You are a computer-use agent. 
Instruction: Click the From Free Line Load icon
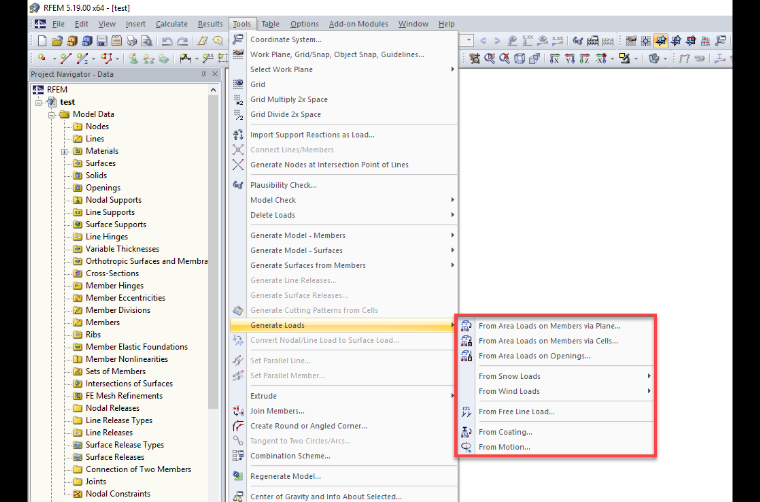point(466,411)
